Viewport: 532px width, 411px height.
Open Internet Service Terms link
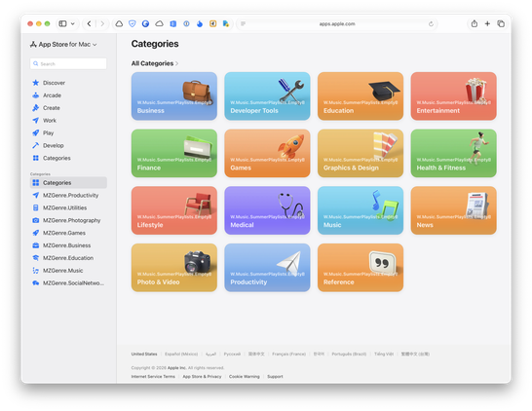[x=153, y=376]
